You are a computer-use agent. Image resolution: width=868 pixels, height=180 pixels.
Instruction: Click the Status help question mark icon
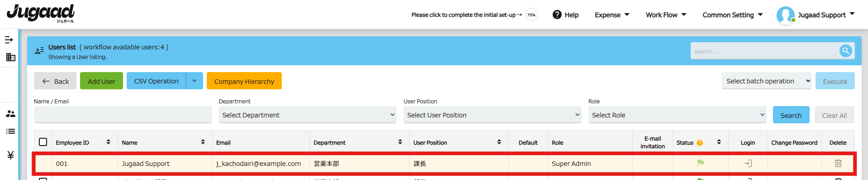700,143
